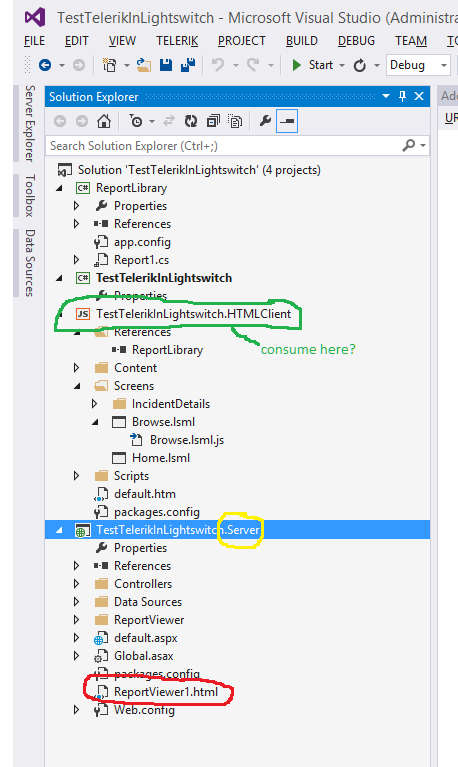Select ReportViewer1.html file
The image size is (458, 767).
pyautogui.click(x=166, y=692)
